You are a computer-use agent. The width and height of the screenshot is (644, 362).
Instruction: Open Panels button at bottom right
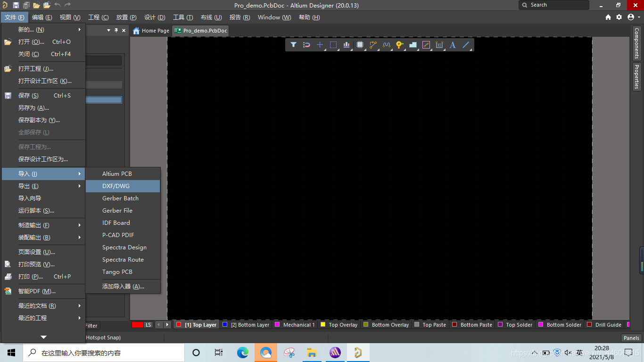tap(631, 337)
